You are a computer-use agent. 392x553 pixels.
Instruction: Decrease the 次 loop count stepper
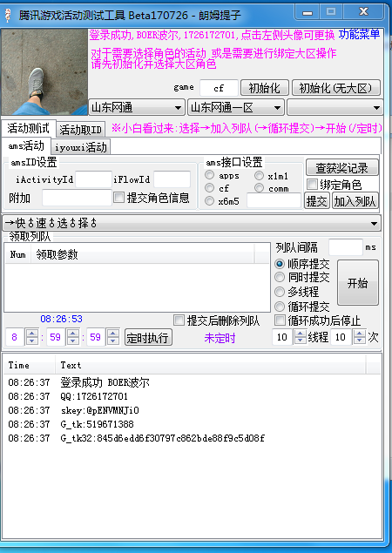click(x=360, y=341)
